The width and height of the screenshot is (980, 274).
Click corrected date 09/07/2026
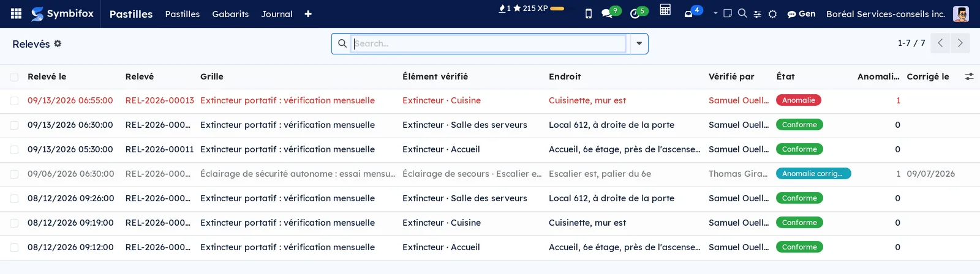[931, 174]
